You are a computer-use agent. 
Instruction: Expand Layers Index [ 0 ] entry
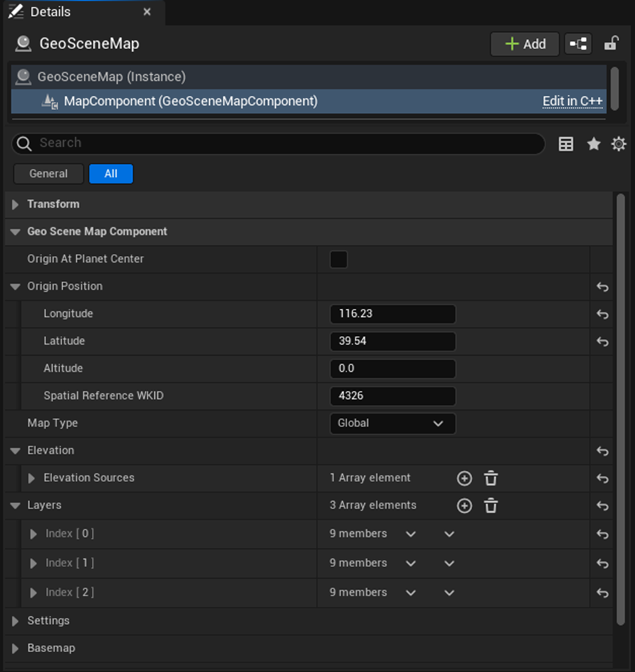pyautogui.click(x=33, y=534)
